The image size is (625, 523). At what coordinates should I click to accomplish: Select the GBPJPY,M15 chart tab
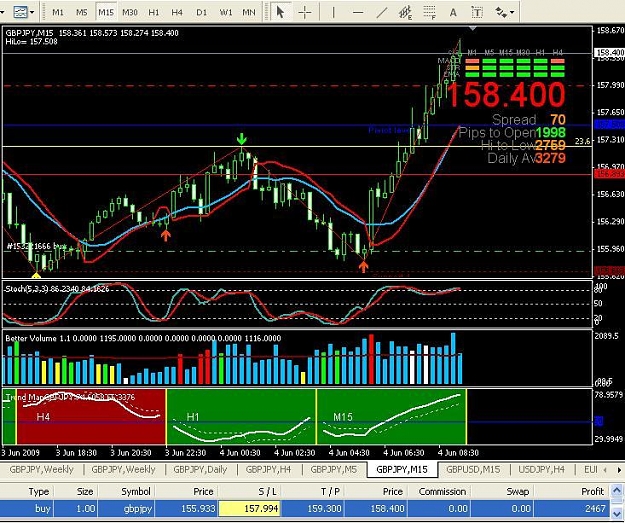402,470
